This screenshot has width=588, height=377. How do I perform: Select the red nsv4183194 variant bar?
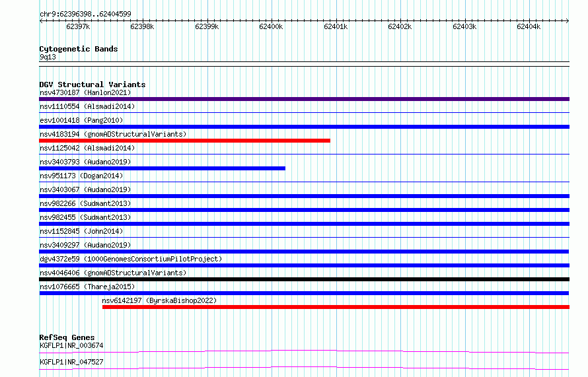pyautogui.click(x=184, y=141)
